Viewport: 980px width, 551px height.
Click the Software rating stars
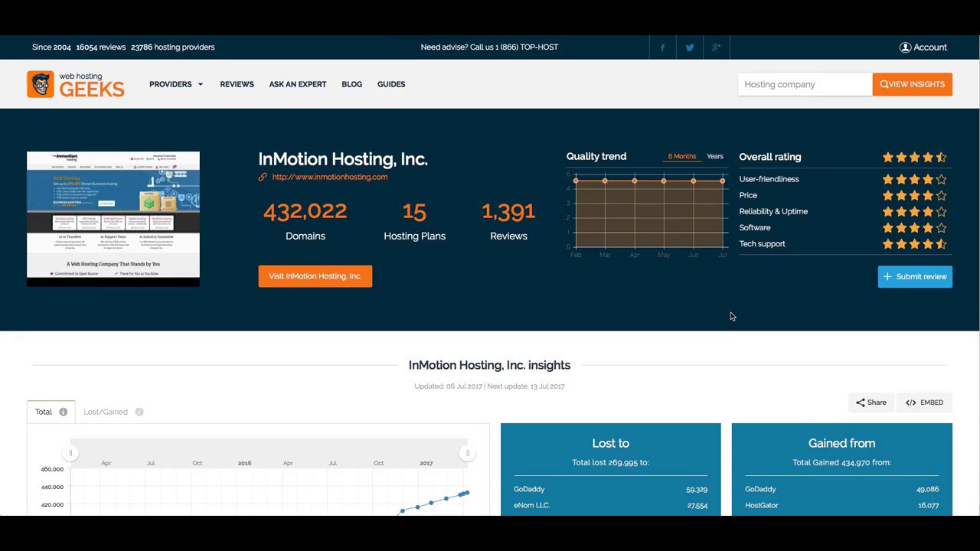[x=914, y=227]
